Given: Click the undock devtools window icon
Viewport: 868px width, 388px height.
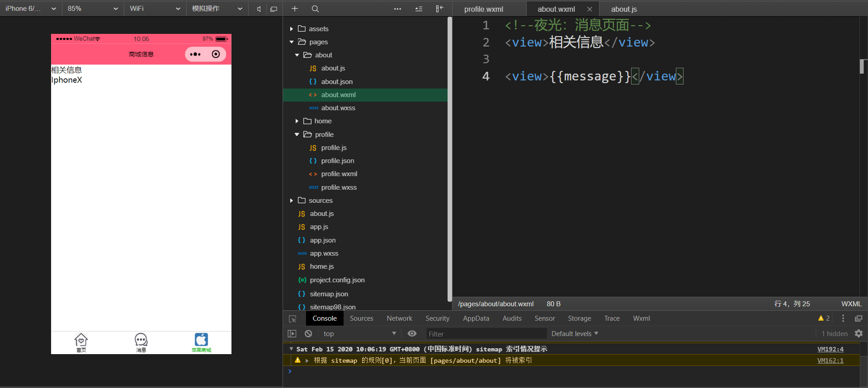Looking at the screenshot, I should pyautogui.click(x=859, y=318).
